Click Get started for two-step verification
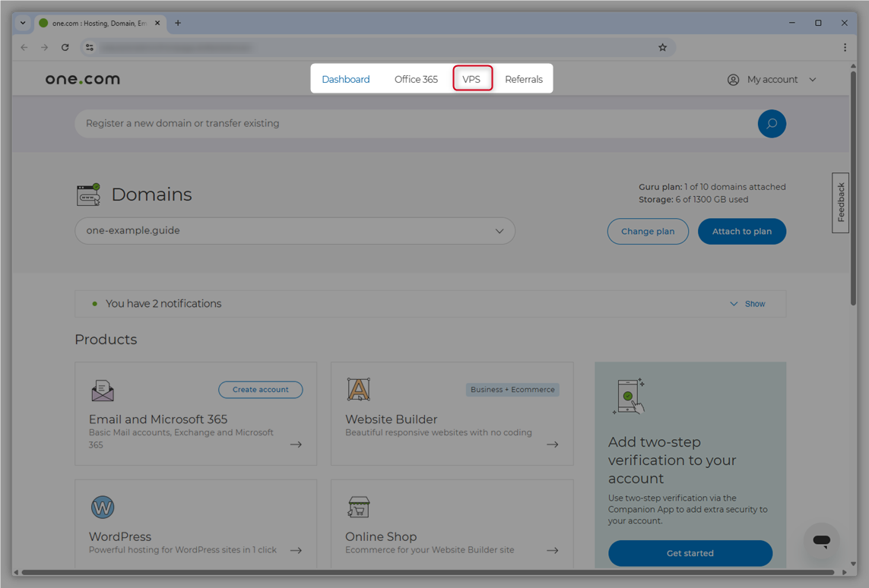This screenshot has width=869, height=588. [x=690, y=553]
